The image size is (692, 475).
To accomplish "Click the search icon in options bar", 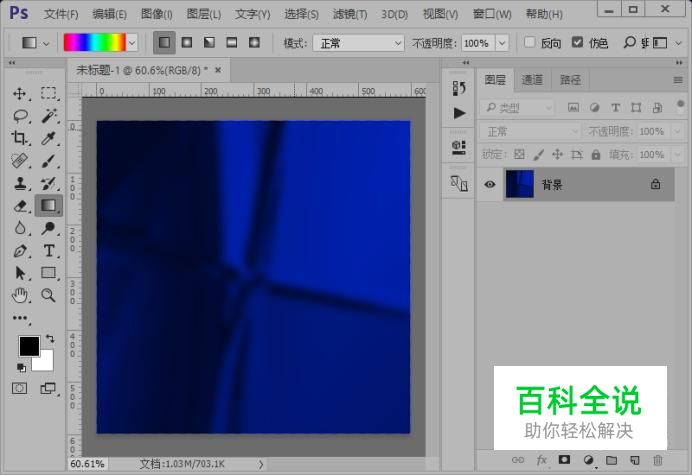I will 630,42.
